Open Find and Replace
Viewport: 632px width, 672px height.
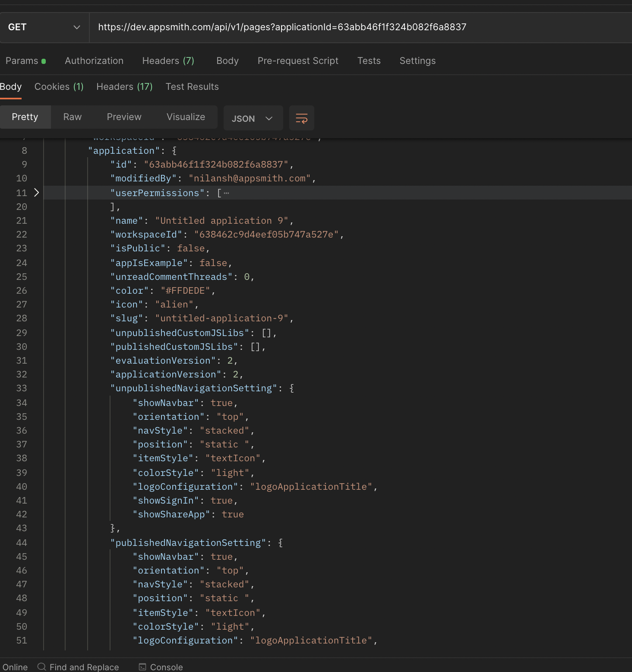pos(84,667)
